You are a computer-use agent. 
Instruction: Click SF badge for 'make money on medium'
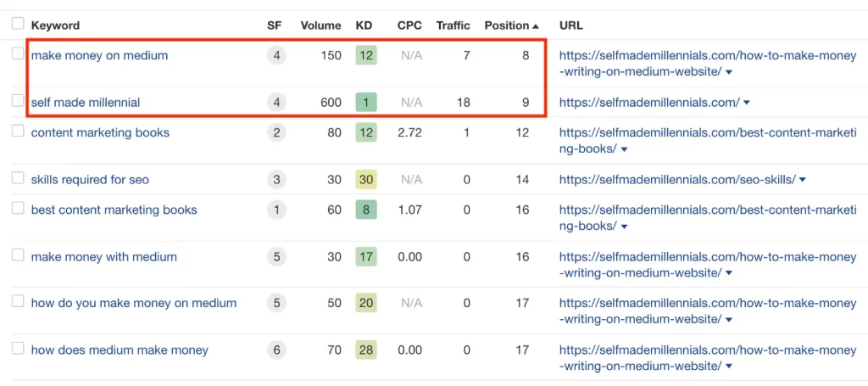tap(275, 56)
